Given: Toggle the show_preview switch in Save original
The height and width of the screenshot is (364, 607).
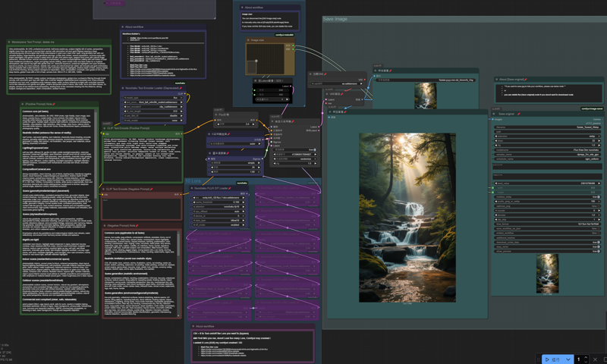Looking at the screenshot, I should [598, 252].
